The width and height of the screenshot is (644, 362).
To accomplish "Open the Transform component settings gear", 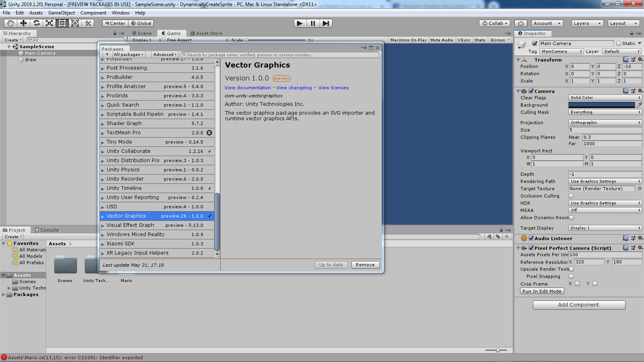I will coord(641,60).
